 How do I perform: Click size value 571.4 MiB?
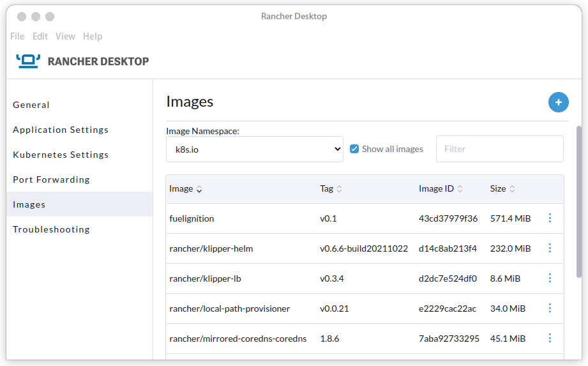pyautogui.click(x=510, y=218)
